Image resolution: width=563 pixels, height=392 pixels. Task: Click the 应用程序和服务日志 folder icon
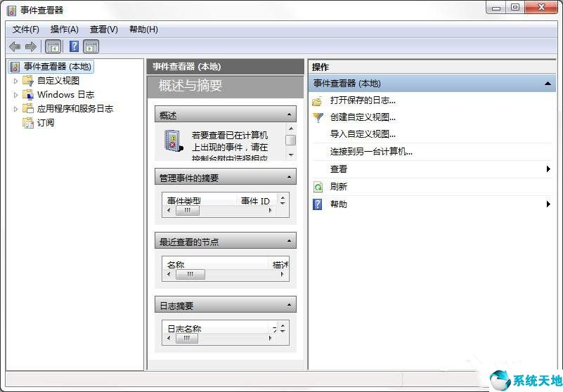28,108
